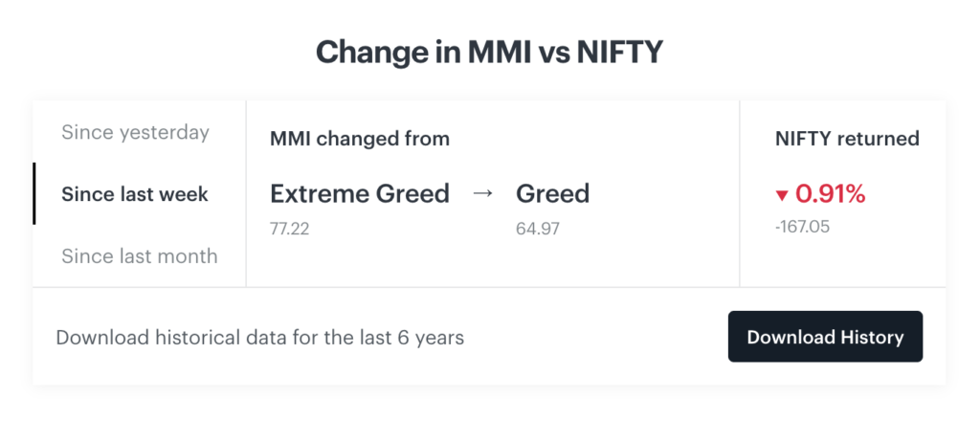Click the -167.05 NIFTY points change

tap(803, 229)
